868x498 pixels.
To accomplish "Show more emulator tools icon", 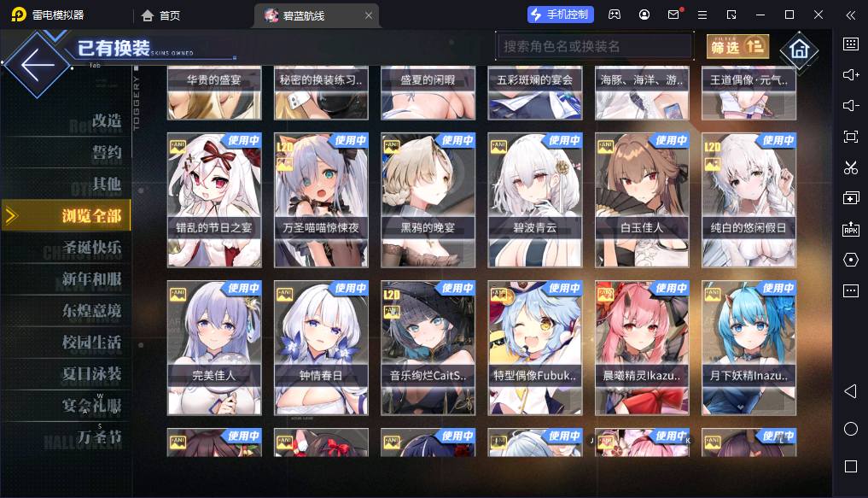I will (851, 290).
